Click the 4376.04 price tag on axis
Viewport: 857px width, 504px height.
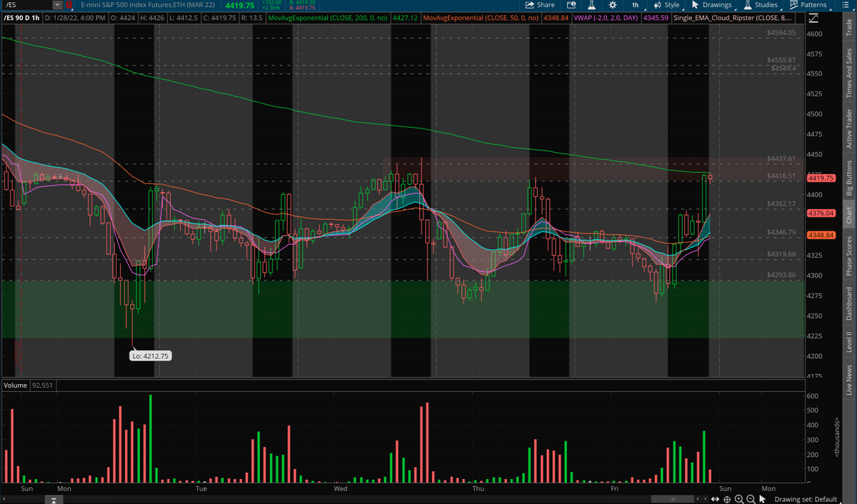click(821, 213)
